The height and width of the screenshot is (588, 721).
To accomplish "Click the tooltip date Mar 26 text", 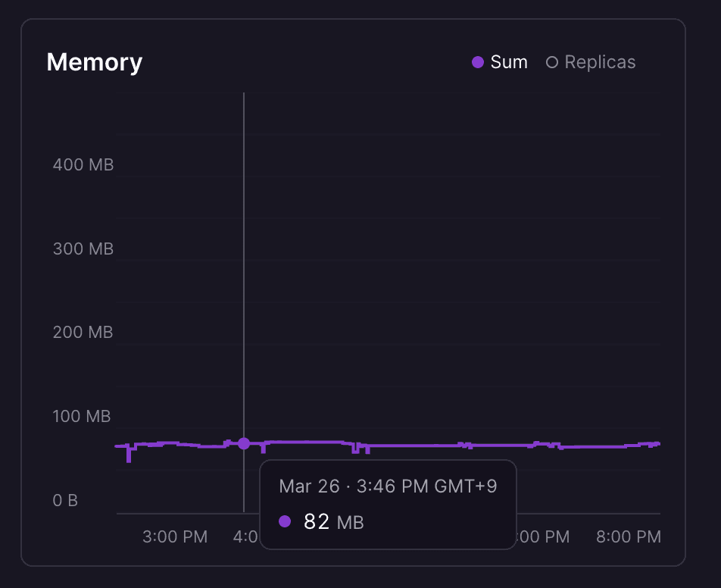I will (x=310, y=486).
